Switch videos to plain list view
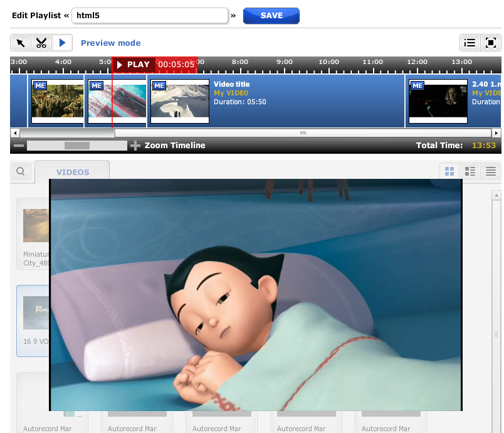 pyautogui.click(x=490, y=171)
